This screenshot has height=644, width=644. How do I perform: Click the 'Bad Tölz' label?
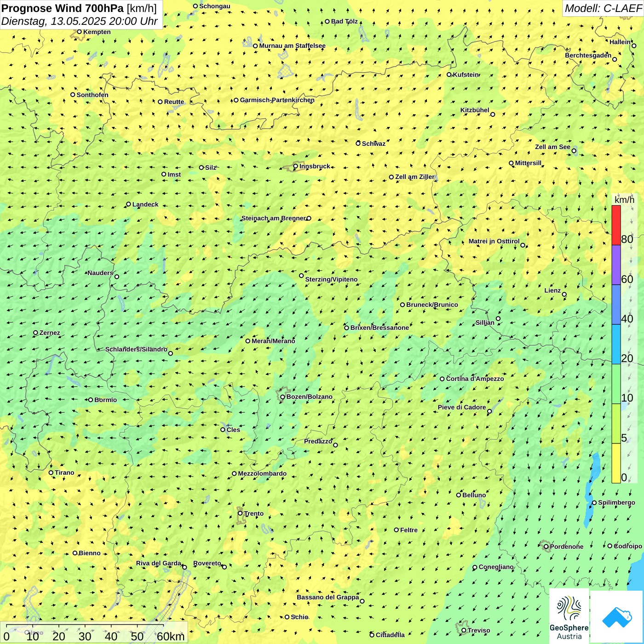(345, 22)
